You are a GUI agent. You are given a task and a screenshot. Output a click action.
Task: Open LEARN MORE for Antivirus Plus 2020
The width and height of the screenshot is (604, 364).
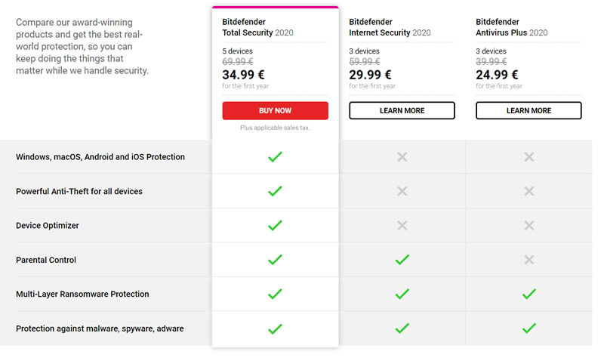pyautogui.click(x=528, y=110)
